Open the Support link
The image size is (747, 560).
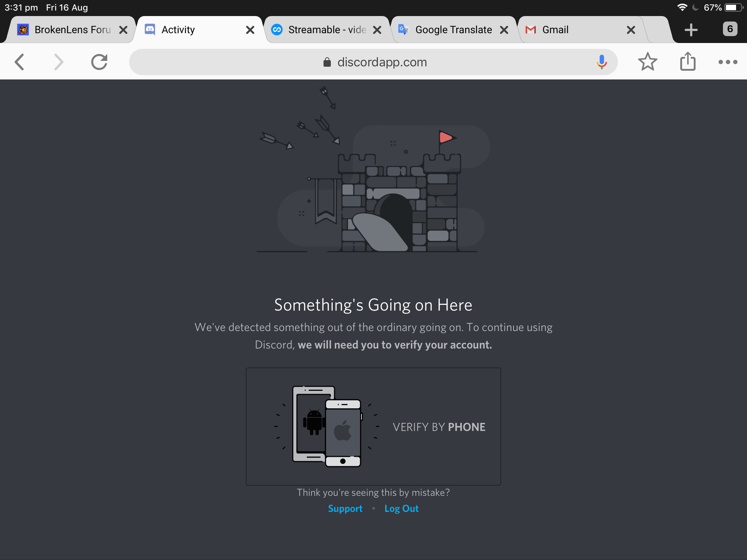(345, 509)
